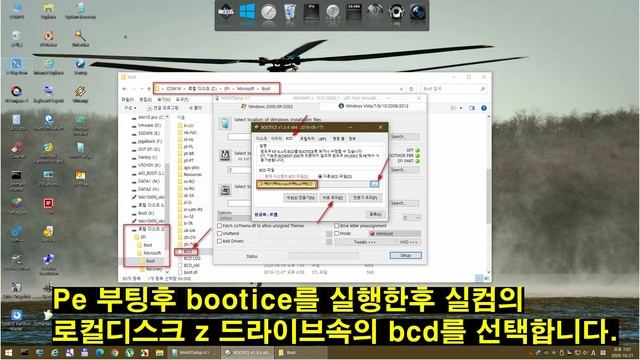The image size is (640, 360).
Task: Click the Exit button in BOOTICE
Action: pos(374,214)
